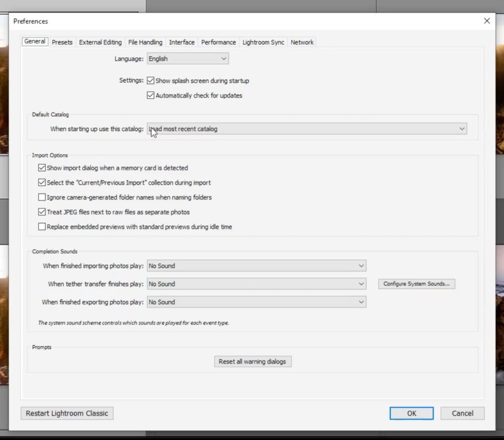Image resolution: width=504 pixels, height=440 pixels.
Task: Click Configure System Sounds
Action: 416,284
